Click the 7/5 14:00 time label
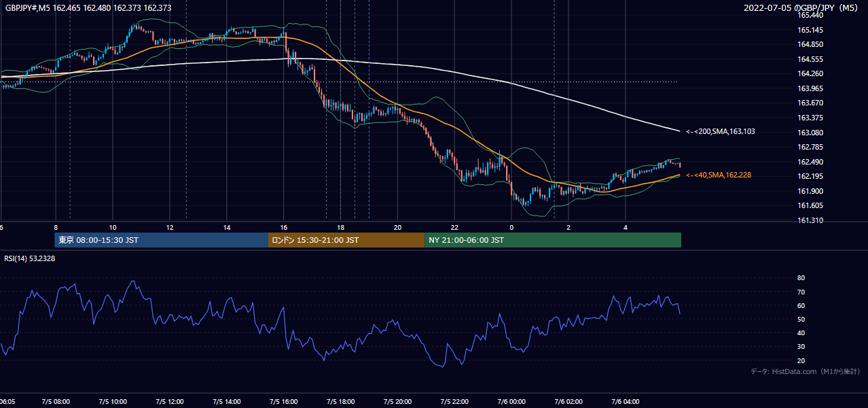Viewport: 868px width, 408px height. [227, 402]
